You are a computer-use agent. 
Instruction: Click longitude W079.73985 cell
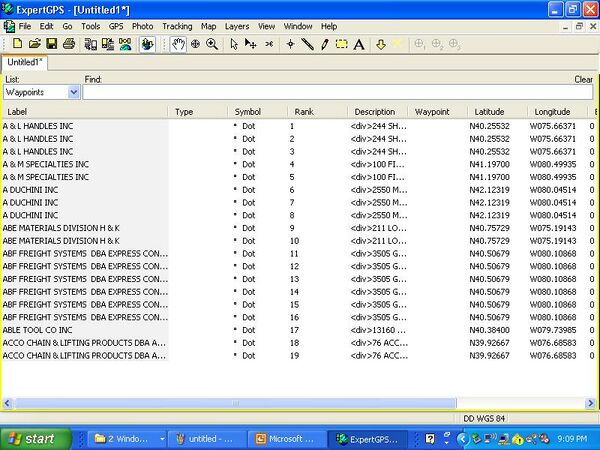point(553,330)
